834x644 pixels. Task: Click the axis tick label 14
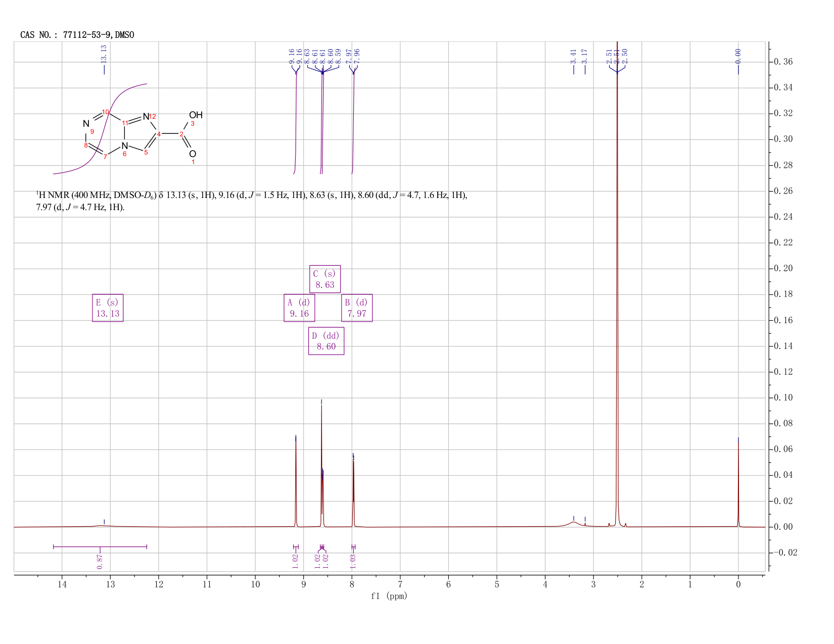pos(62,585)
